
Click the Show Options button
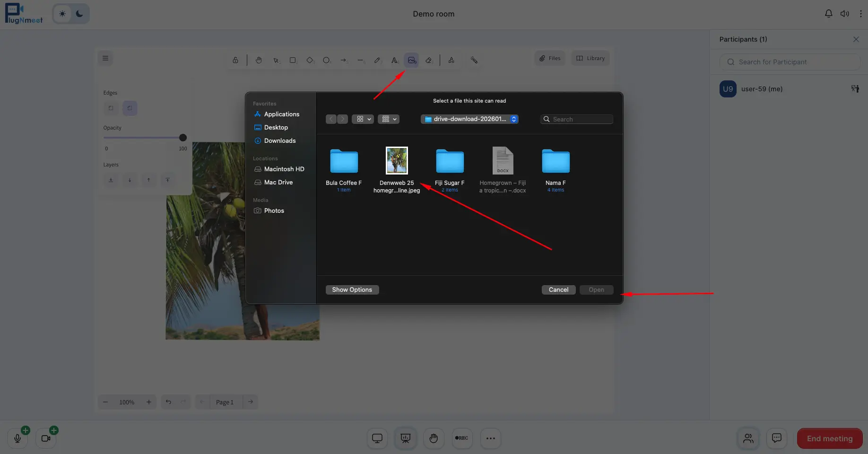[x=352, y=289]
